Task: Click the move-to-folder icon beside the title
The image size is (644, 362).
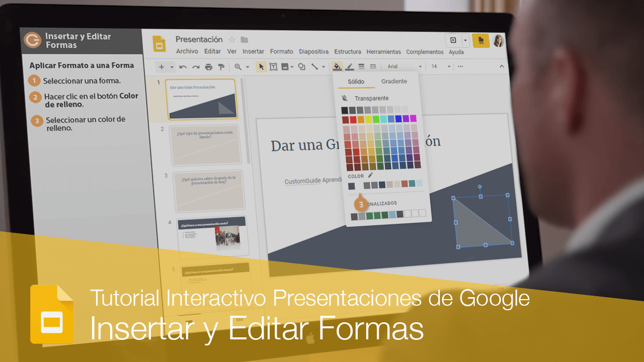Action: click(x=245, y=40)
